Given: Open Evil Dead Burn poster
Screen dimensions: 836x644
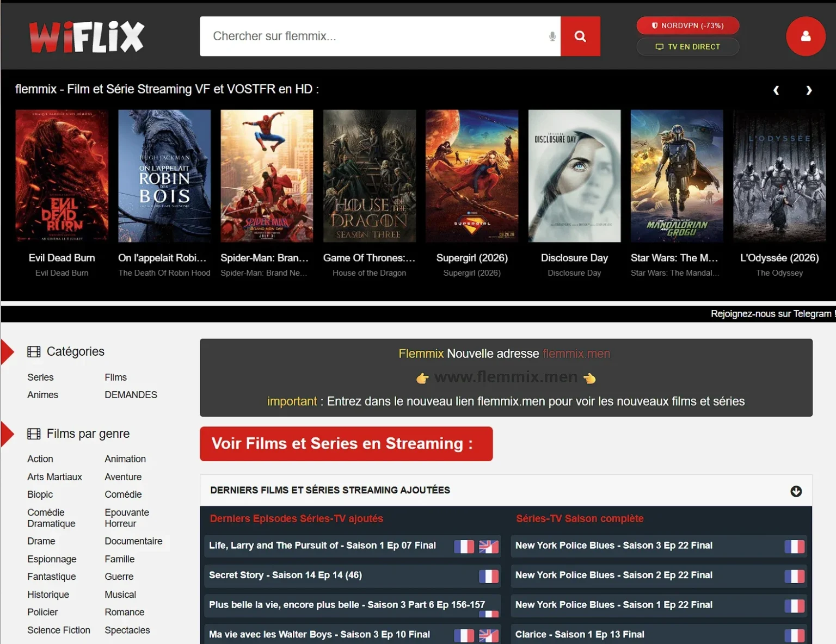Looking at the screenshot, I should tap(62, 176).
